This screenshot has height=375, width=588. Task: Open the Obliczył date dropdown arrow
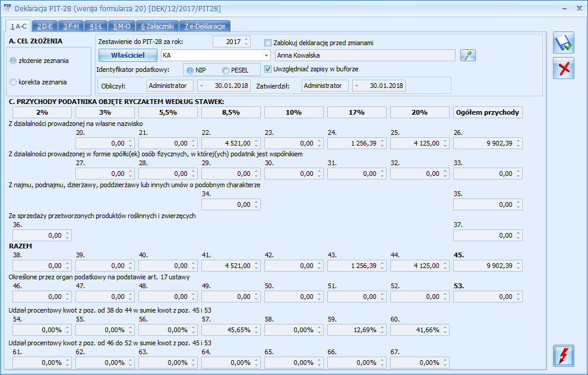tap(202, 86)
